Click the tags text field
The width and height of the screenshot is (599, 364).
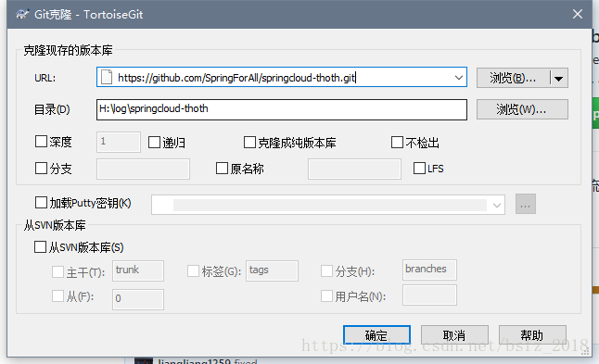tap(272, 270)
